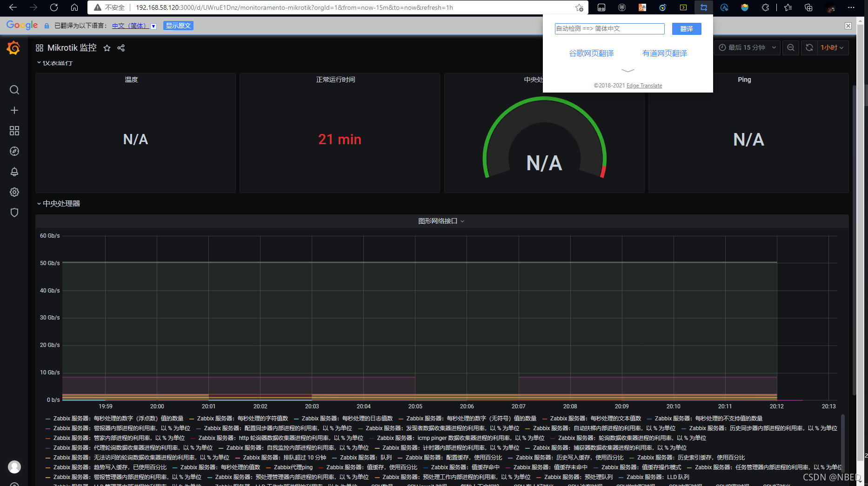Go to the browser home page icon
The width and height of the screenshot is (868, 486).
(74, 7)
